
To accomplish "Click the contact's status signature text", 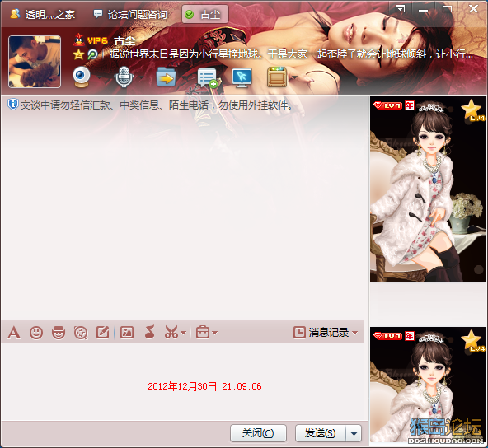I will click(x=291, y=54).
